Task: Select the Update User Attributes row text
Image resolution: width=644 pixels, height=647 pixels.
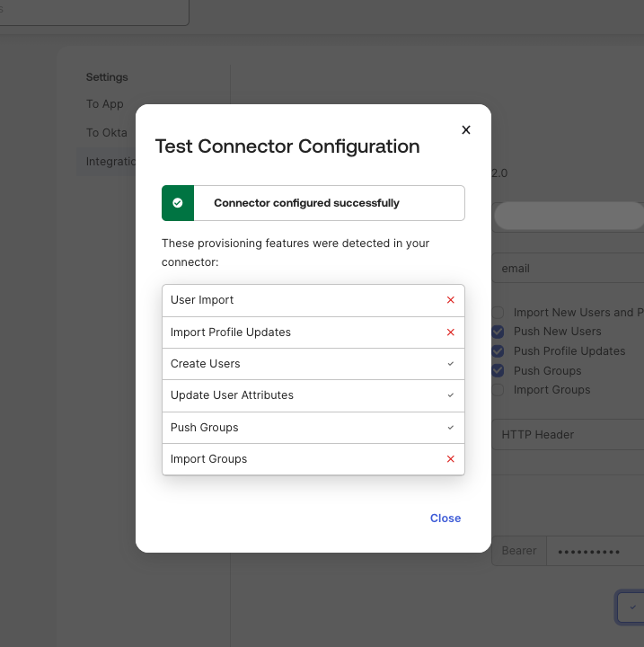Action: (232, 395)
